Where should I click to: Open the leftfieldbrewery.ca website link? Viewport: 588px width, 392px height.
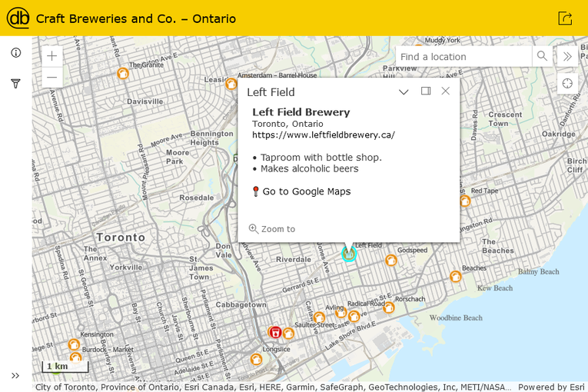(324, 135)
